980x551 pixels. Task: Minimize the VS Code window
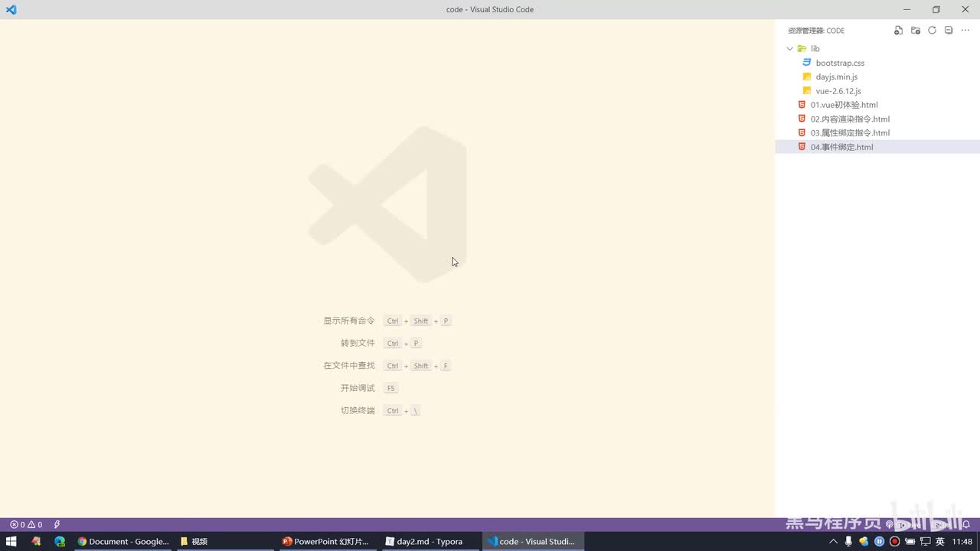click(906, 9)
